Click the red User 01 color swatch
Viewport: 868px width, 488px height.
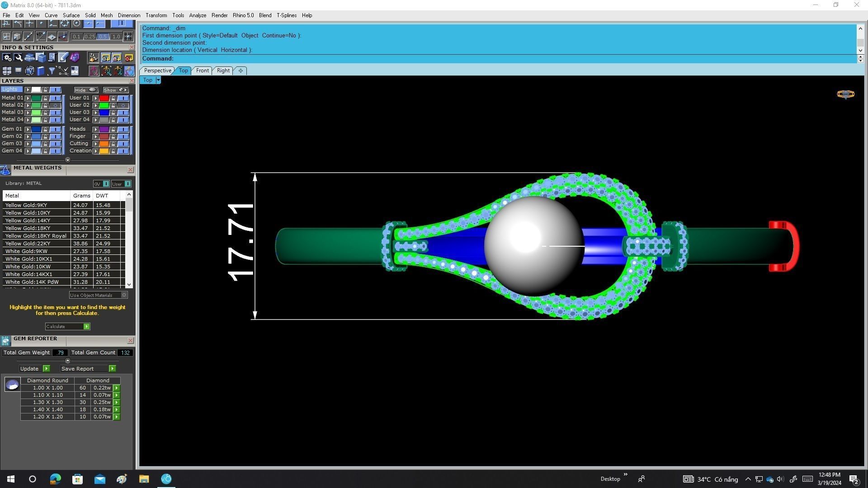pyautogui.click(x=104, y=98)
